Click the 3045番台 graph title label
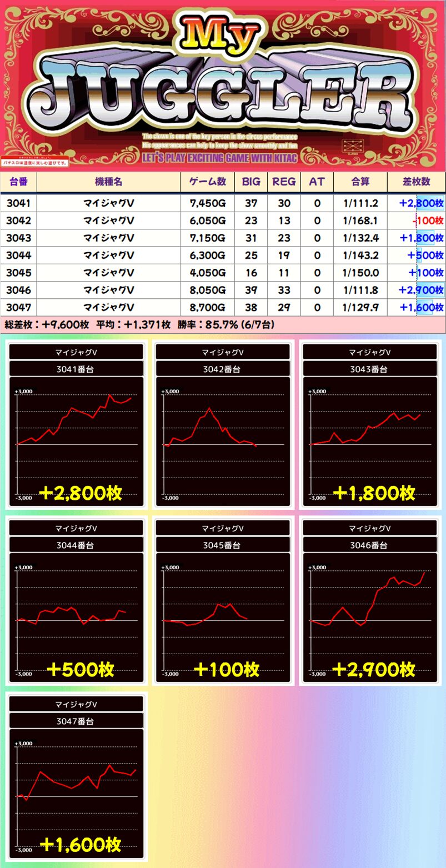The width and height of the screenshot is (446, 868). click(x=223, y=545)
